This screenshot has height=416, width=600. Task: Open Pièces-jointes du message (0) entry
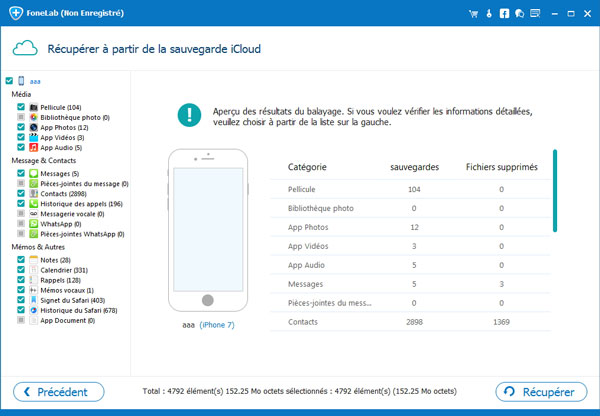pyautogui.click(x=84, y=184)
